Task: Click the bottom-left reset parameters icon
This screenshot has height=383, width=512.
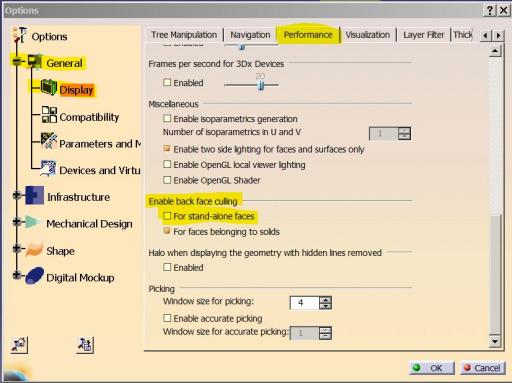Action: pos(19,345)
